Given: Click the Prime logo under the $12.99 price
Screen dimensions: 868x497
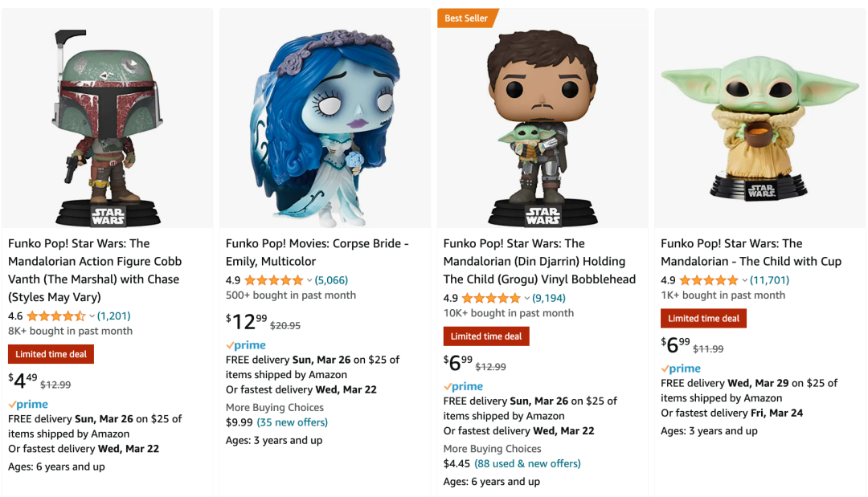Looking at the screenshot, I should (246, 345).
